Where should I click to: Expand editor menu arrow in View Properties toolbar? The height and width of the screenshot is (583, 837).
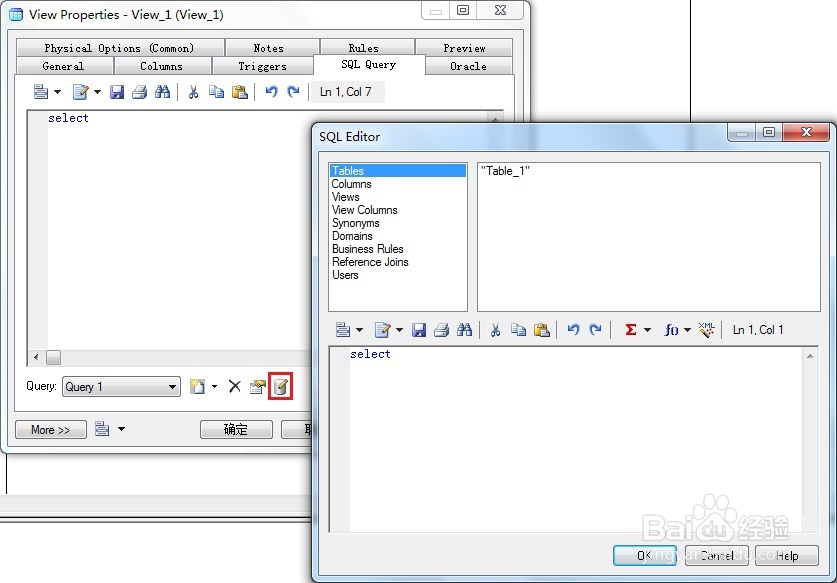click(x=58, y=92)
